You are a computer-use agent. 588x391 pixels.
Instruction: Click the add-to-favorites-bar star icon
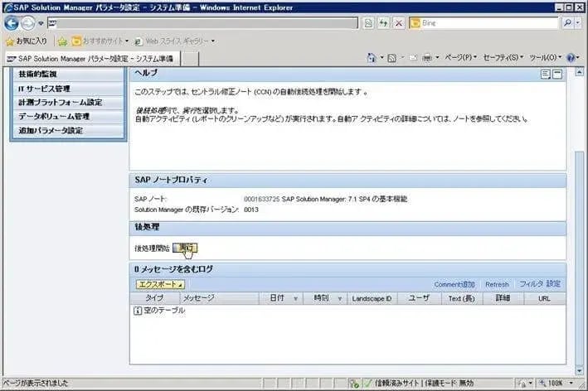[62, 41]
